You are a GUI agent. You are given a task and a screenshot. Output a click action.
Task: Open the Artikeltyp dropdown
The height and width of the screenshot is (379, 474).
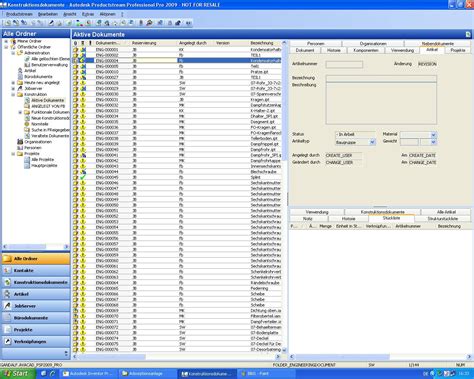372,142
